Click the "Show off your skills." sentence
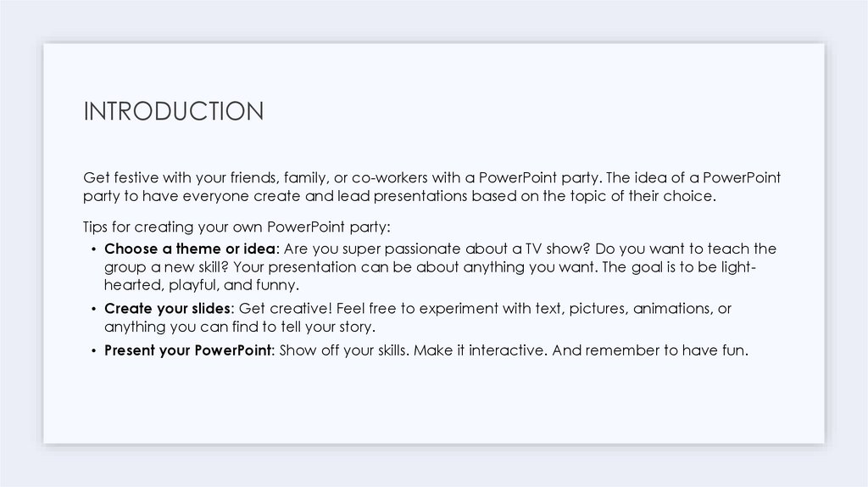Screen dimensions: 868x487 point(344,350)
